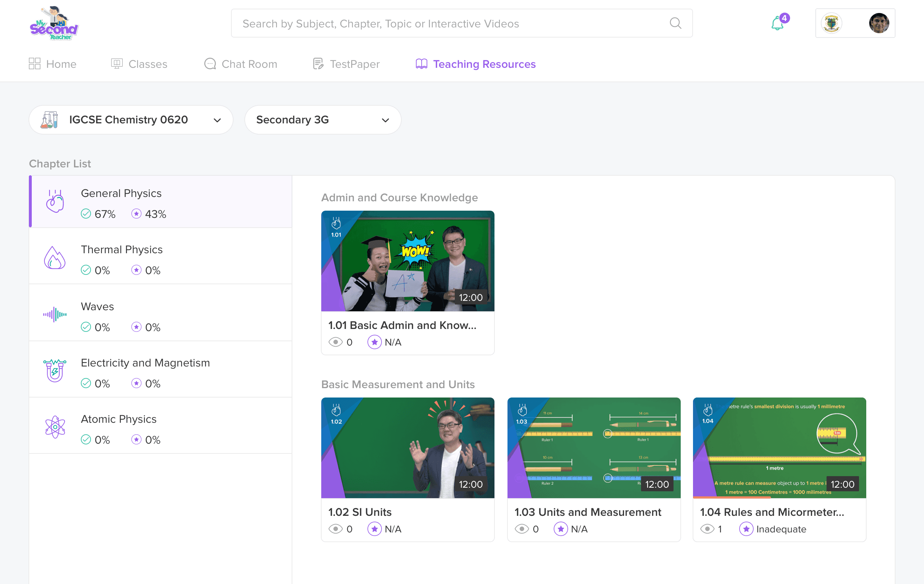
Task: Click the search magnifier icon
Action: click(675, 23)
